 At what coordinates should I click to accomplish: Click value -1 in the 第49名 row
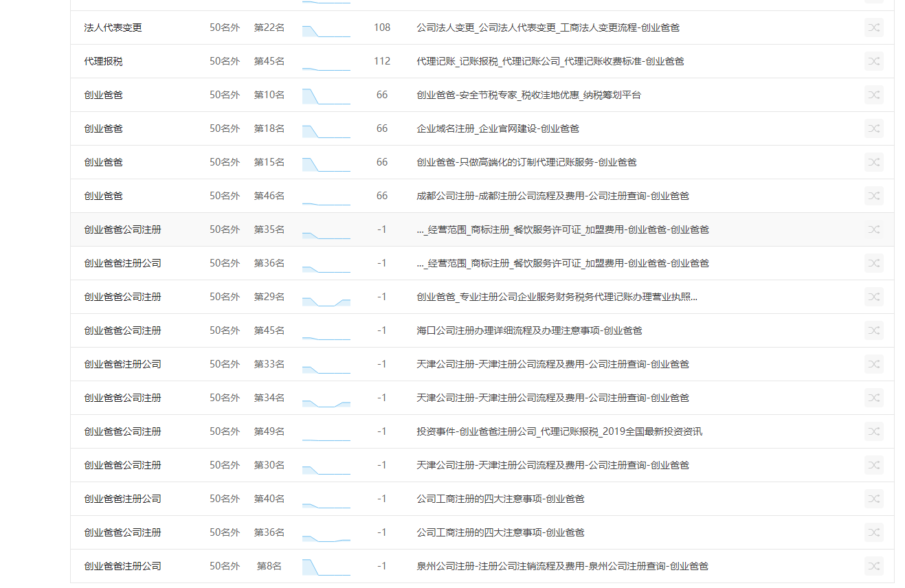tap(382, 431)
